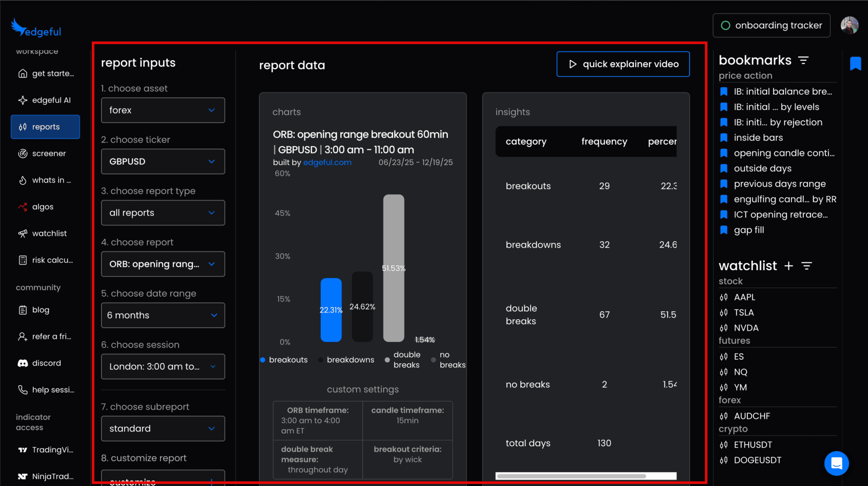868x486 pixels.
Task: Click the insights table horizontal scrollbar
Action: tap(571, 476)
